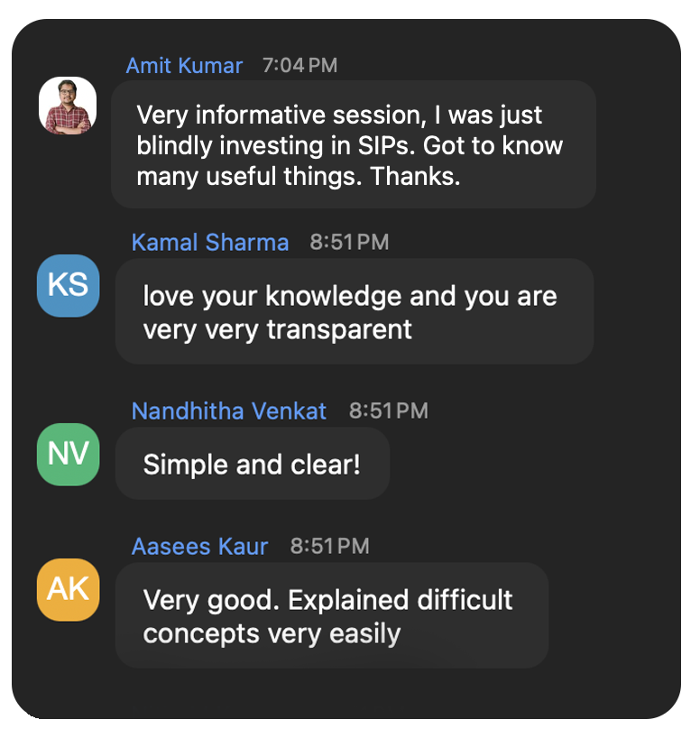Click the blue KS avatar icon
700x738 pixels.
click(69, 286)
